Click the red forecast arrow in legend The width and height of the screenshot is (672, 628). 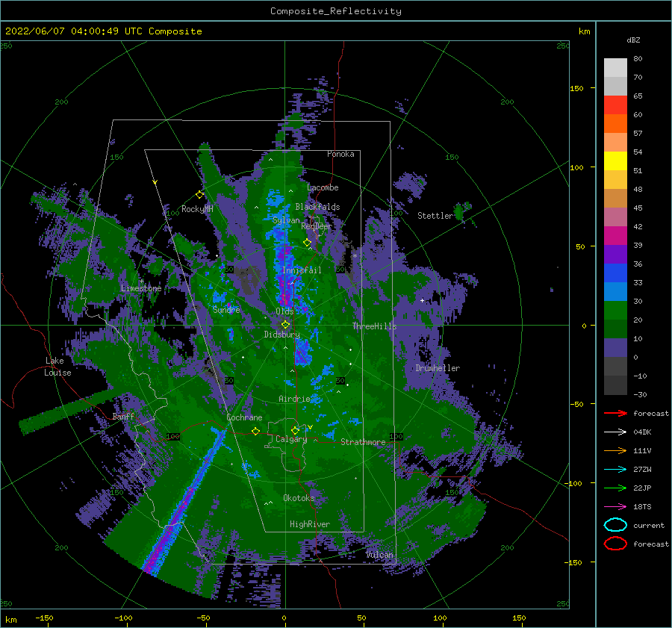click(x=615, y=413)
